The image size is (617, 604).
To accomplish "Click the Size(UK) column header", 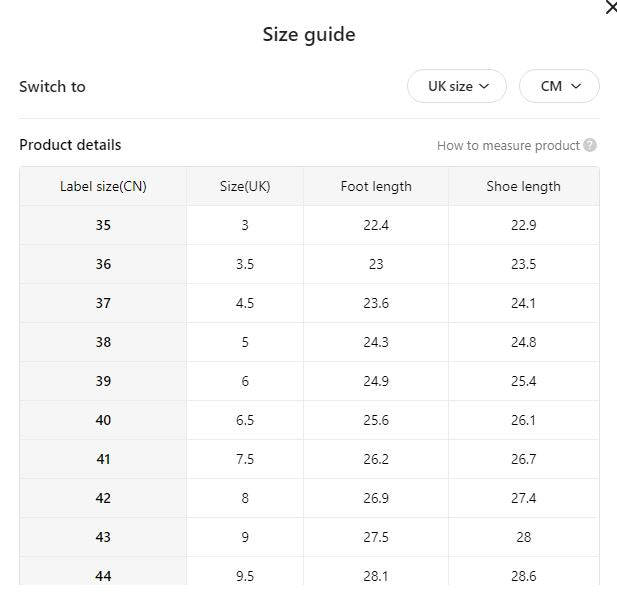I will [x=245, y=186].
